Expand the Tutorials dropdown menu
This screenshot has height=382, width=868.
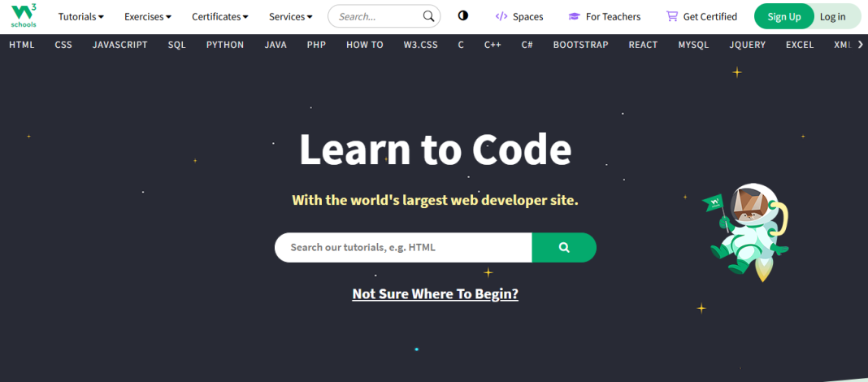(80, 16)
